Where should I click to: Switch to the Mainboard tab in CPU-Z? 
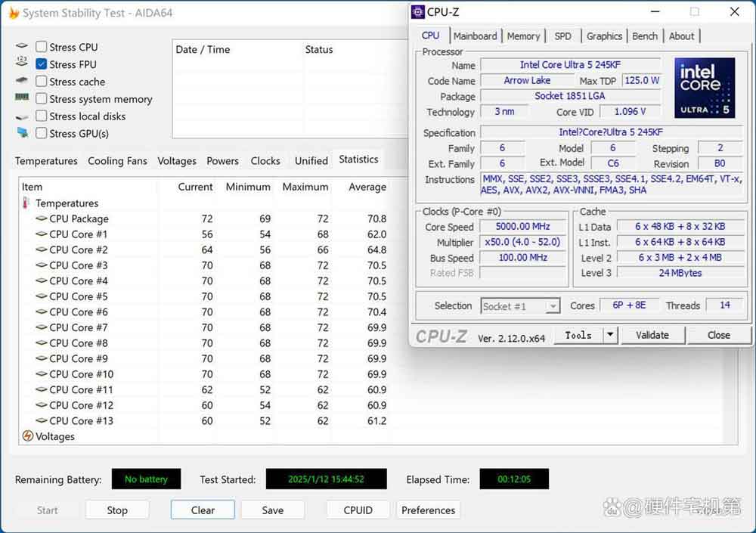click(475, 36)
